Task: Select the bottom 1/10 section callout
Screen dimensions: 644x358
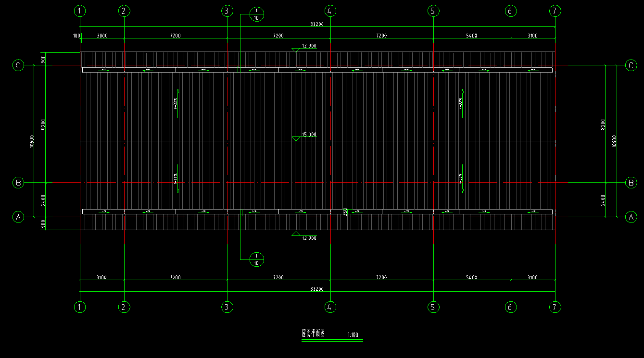Action: (256, 259)
